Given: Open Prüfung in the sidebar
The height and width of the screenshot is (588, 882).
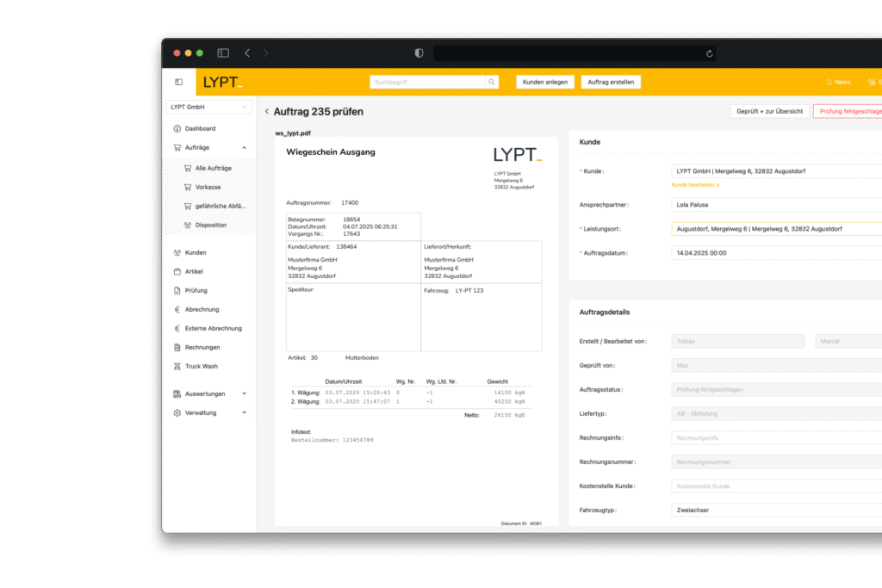Looking at the screenshot, I should click(196, 291).
